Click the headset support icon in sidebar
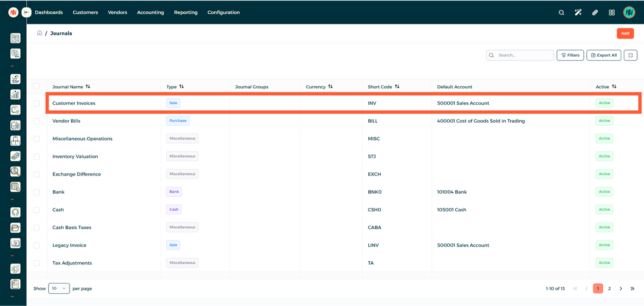The image size is (644, 306). point(15,212)
